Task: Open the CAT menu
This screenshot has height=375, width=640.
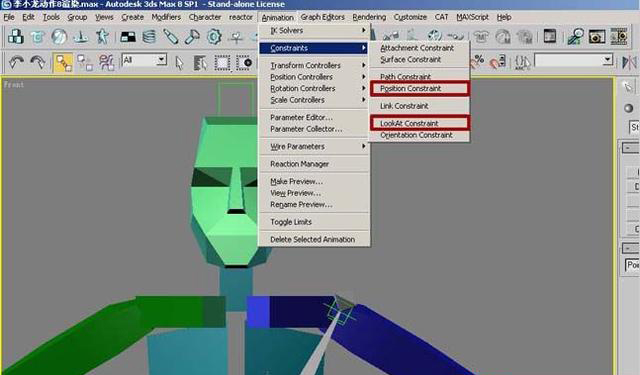Action: point(441,17)
